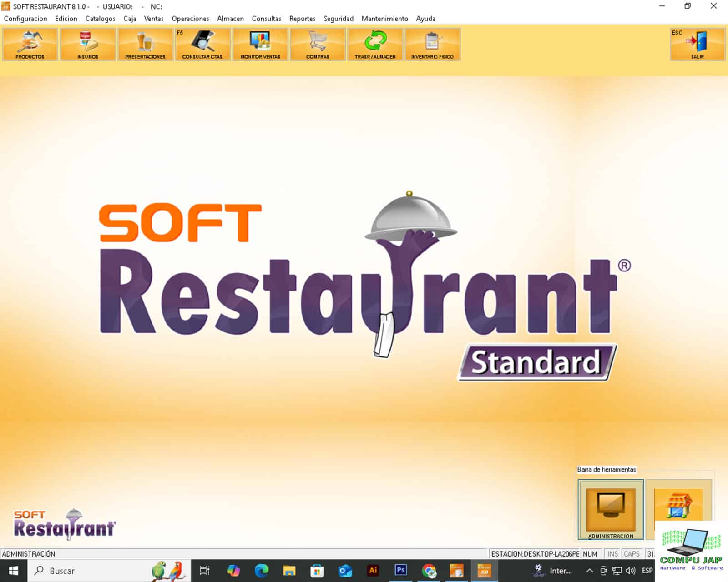
Task: Open Microsoft Copilot from the taskbar
Action: click(233, 571)
